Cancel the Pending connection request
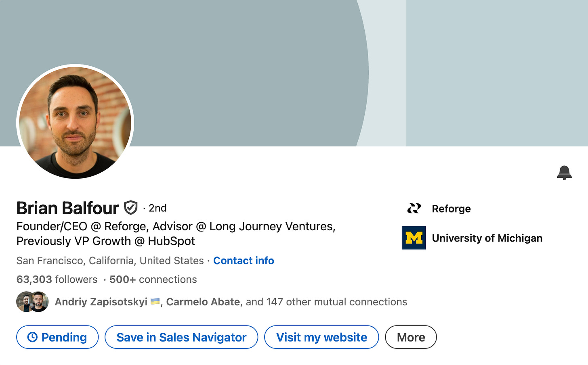This screenshot has height=365, width=588. coord(57,337)
